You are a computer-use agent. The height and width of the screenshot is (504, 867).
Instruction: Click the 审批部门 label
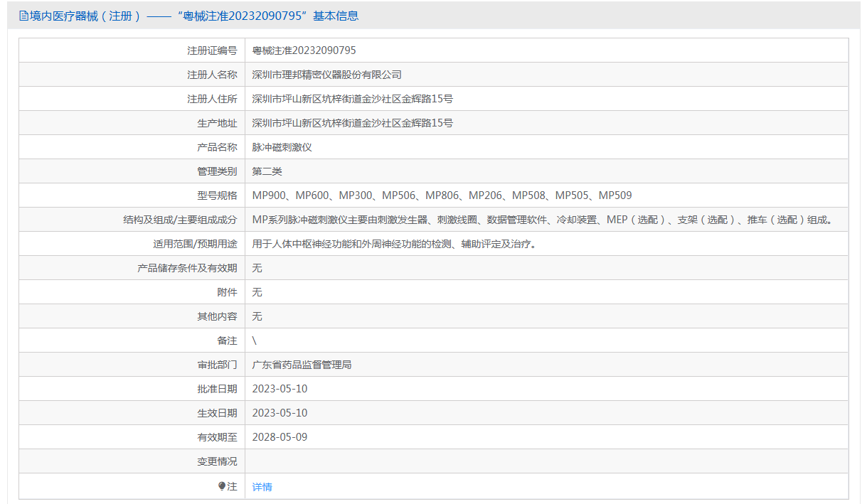tap(217, 365)
